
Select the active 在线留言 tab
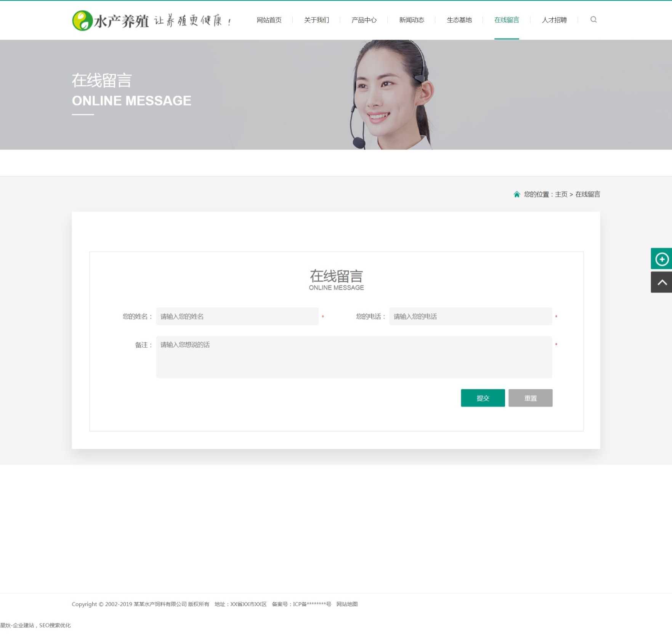507,20
